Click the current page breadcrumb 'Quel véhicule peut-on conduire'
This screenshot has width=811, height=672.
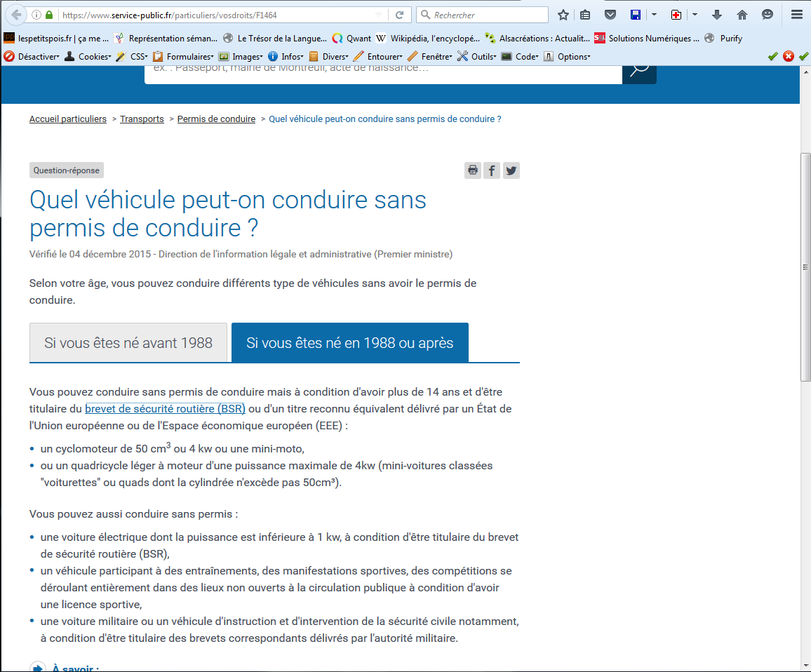[385, 119]
